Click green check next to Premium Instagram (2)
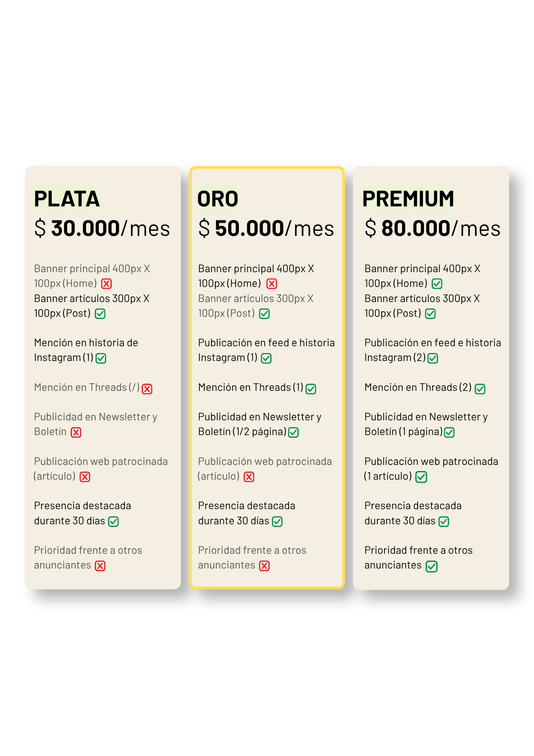 pos(433,358)
